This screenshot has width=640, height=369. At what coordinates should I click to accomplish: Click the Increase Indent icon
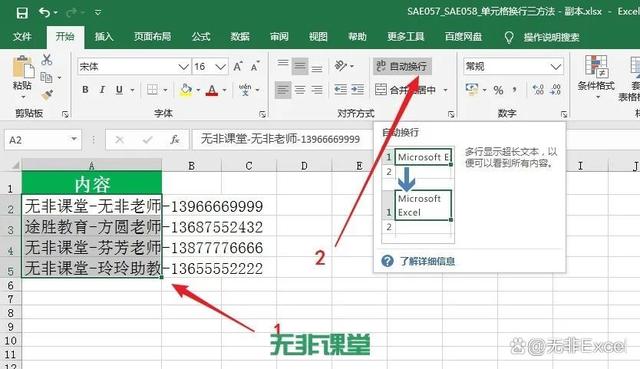point(358,90)
